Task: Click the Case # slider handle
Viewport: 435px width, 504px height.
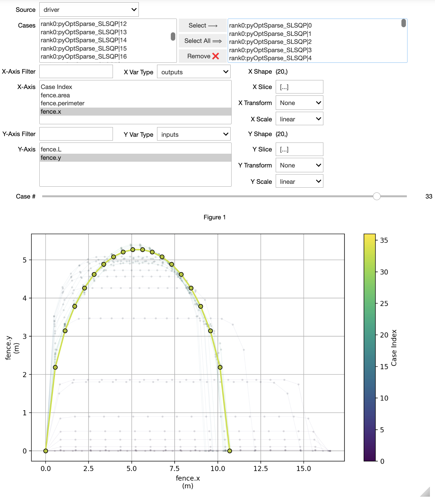Action: point(377,196)
